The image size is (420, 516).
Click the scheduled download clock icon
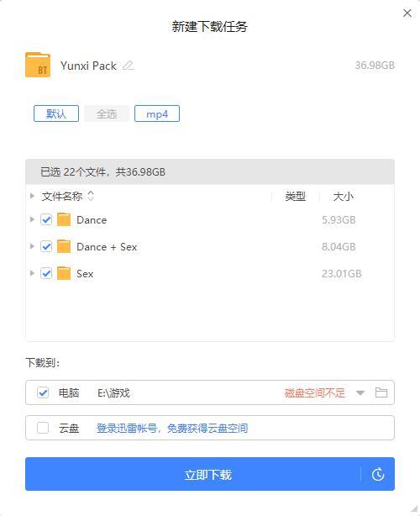click(x=378, y=474)
